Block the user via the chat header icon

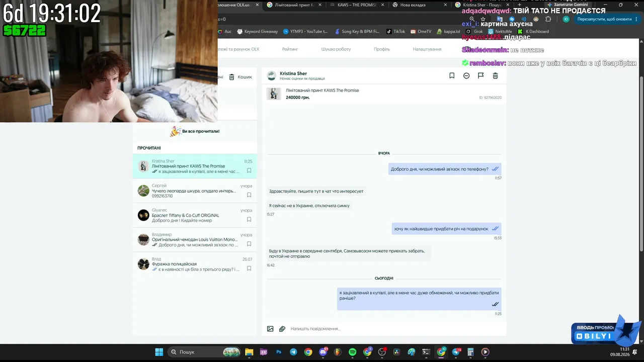[466, 76]
